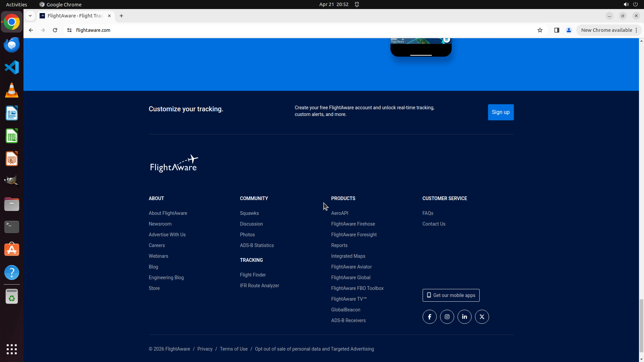This screenshot has height=362, width=644.
Task: Bookmark this page with star icon
Action: click(x=540, y=30)
